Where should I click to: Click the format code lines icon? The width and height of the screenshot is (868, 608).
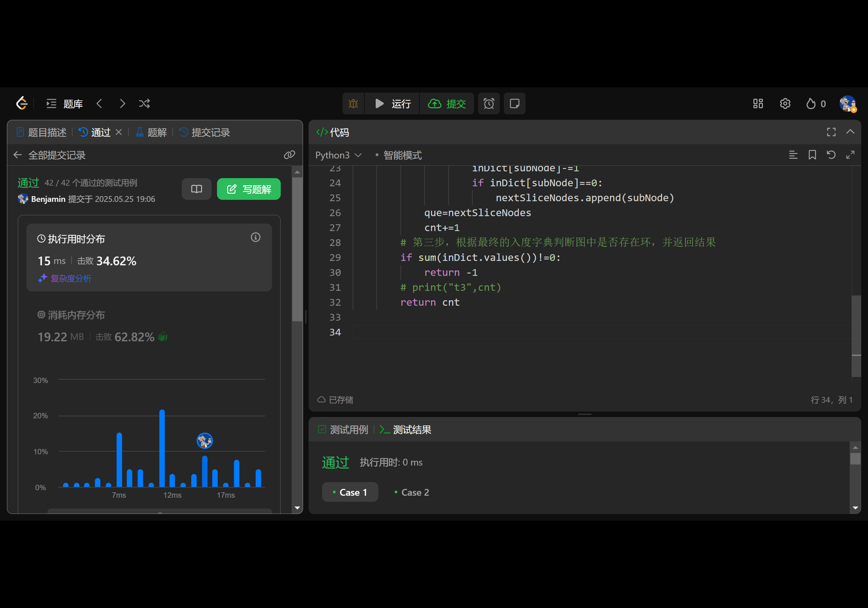793,155
